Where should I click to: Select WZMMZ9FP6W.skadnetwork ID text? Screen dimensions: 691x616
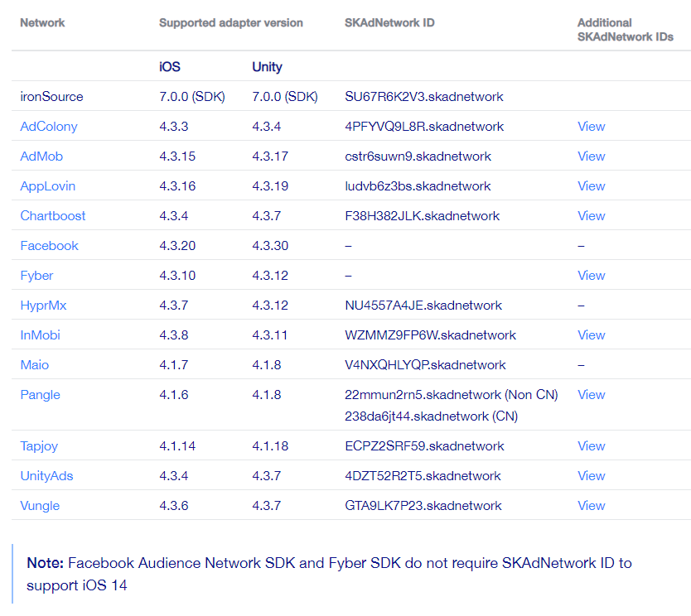pos(430,335)
